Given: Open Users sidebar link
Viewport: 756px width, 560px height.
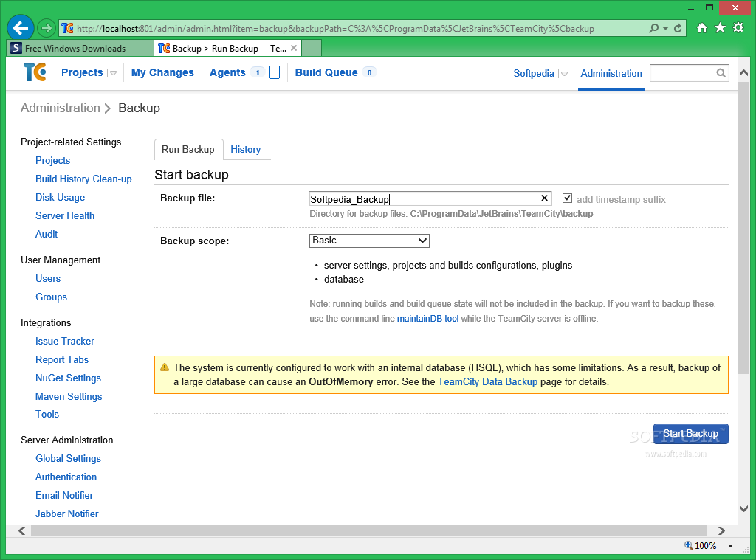Looking at the screenshot, I should click(x=48, y=278).
